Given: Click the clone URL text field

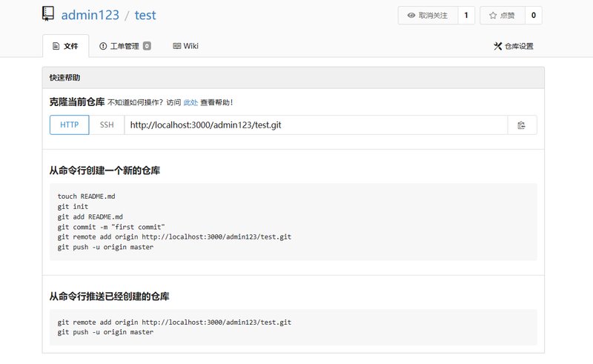Looking at the screenshot, I should [x=315, y=125].
